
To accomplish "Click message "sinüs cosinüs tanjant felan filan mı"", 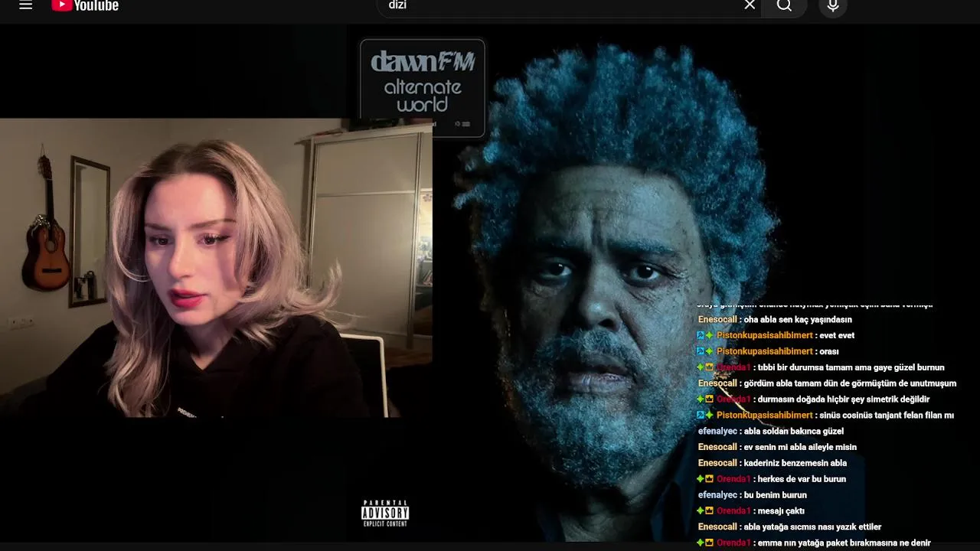I will click(886, 416).
